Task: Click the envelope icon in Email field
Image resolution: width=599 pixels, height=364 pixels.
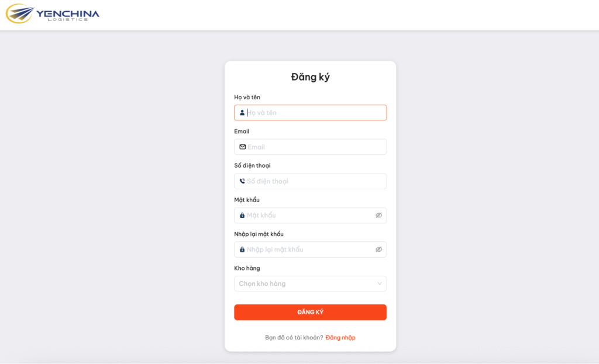Action: pyautogui.click(x=242, y=147)
